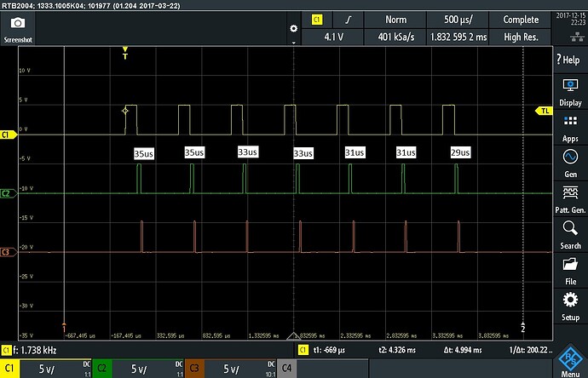Viewport: 588px width, 378px height.
Task: Open the Display settings icon
Action: click(x=570, y=86)
